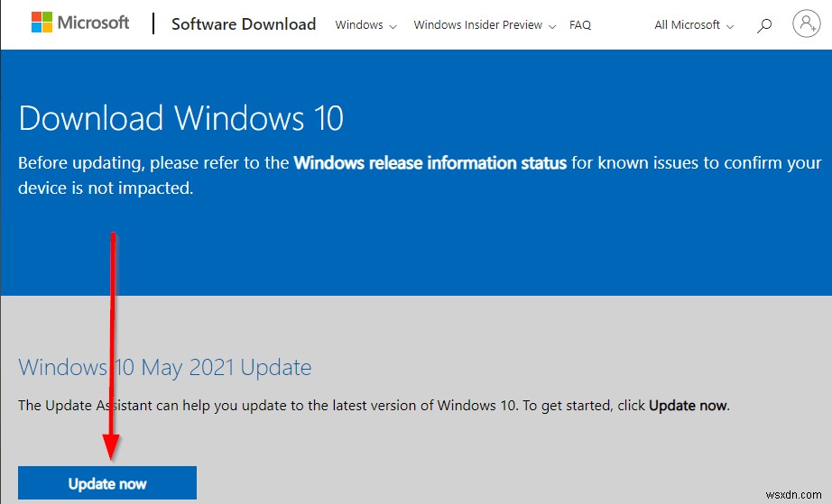Viewport: 832px width, 504px height.
Task: Click the Windows 10 May 2021 Update heading
Action: point(165,368)
